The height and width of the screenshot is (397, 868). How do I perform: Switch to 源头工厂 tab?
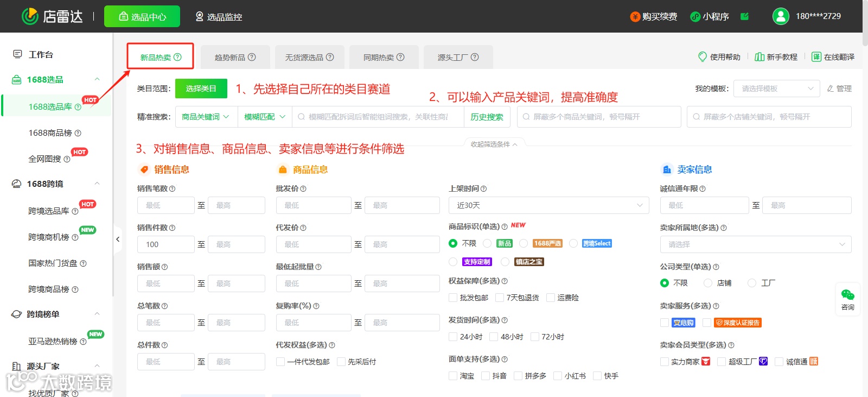458,57
